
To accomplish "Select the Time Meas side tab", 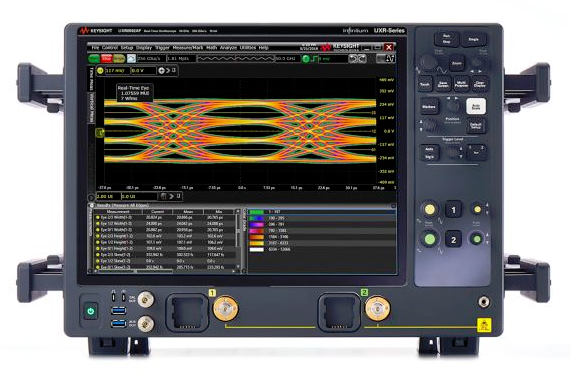I will pos(92,79).
